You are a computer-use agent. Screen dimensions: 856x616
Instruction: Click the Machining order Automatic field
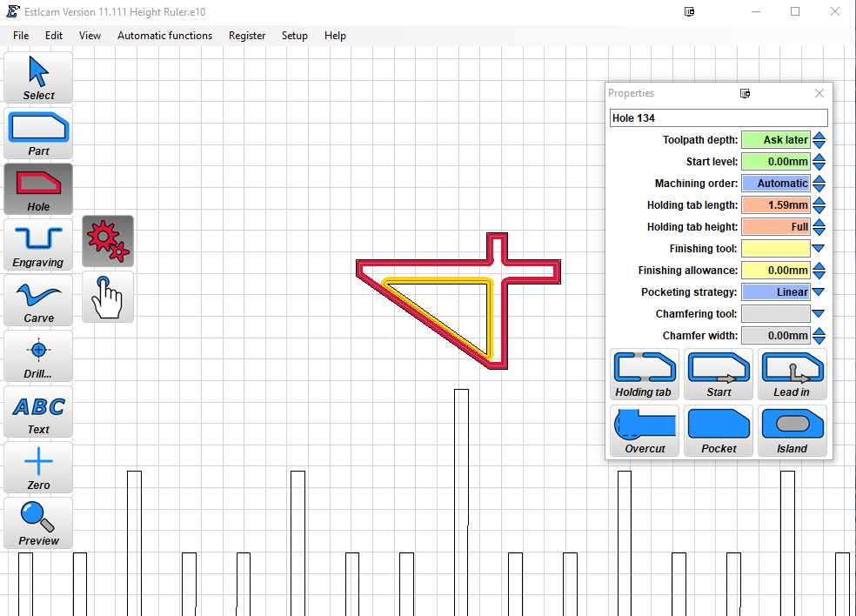(x=776, y=184)
